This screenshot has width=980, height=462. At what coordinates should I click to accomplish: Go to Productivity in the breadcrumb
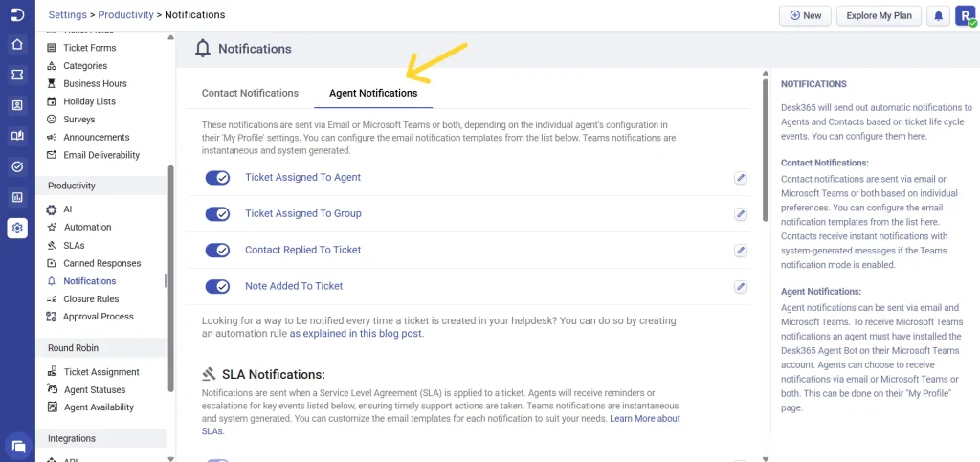tap(125, 14)
